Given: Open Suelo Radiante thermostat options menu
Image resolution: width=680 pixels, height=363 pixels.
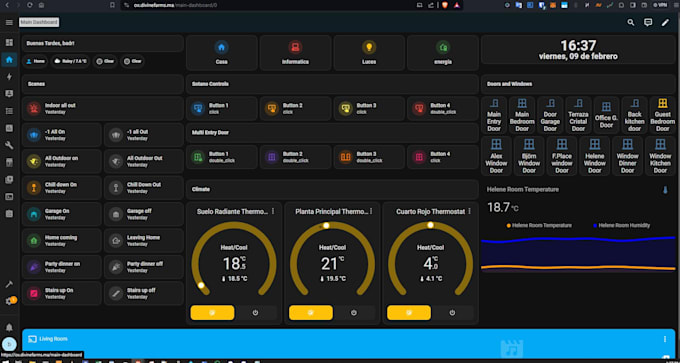Looking at the screenshot, I should point(273,211).
